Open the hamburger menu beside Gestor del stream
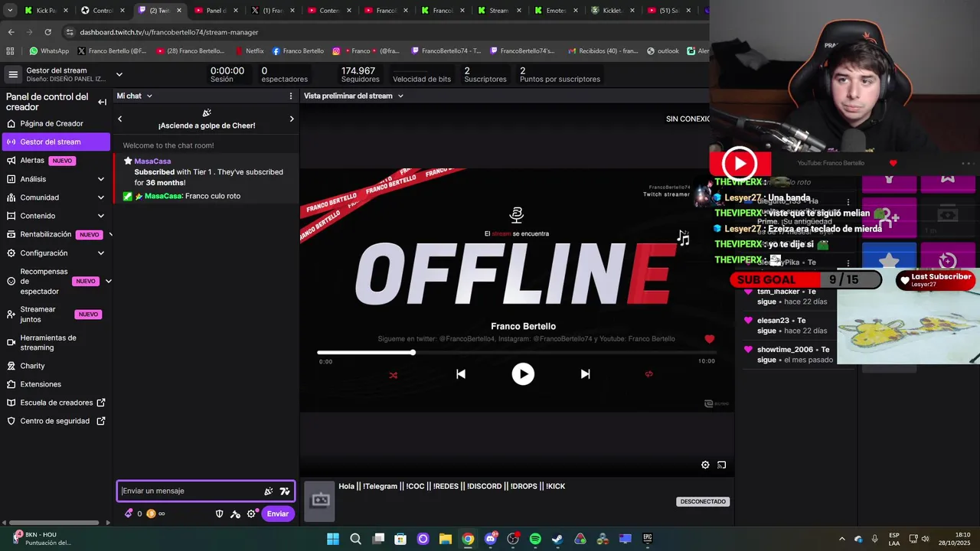The image size is (980, 551). (x=13, y=74)
